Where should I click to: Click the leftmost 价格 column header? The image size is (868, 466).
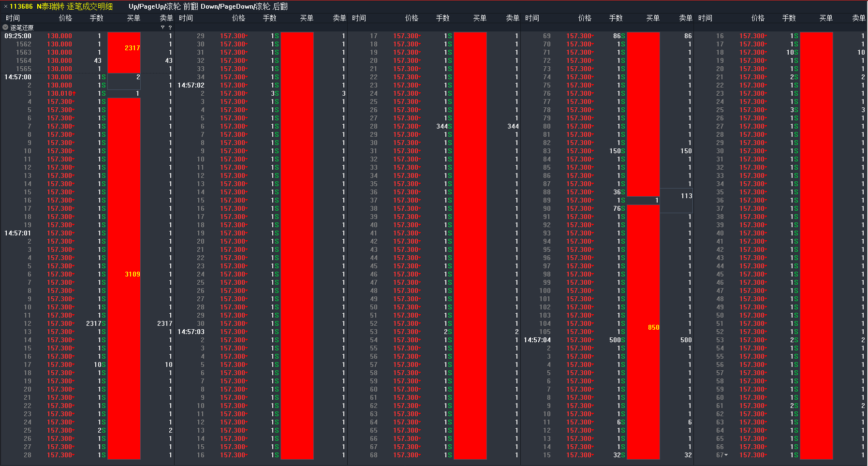click(65, 18)
